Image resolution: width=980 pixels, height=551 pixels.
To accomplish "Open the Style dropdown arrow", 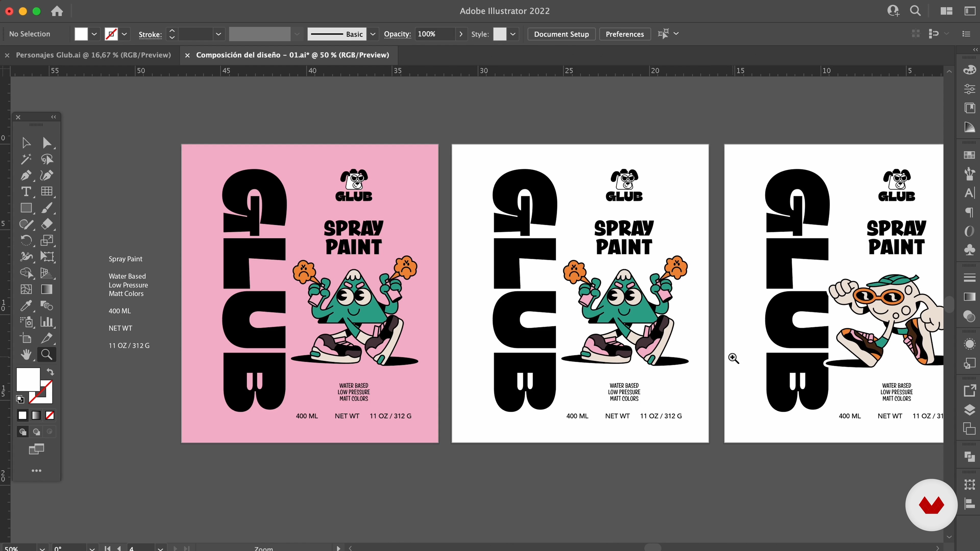I will 513,34.
